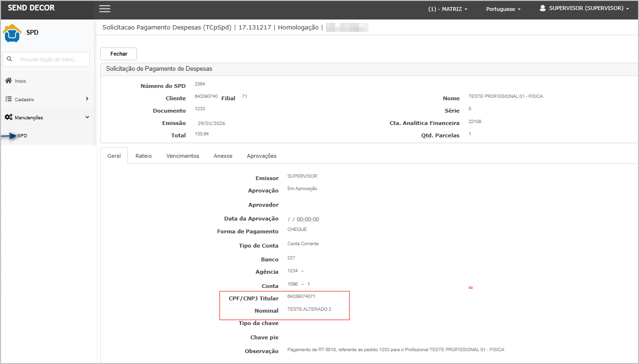The height and width of the screenshot is (364, 639).
Task: Click the SEND DECOR brand title
Action: pos(31,8)
